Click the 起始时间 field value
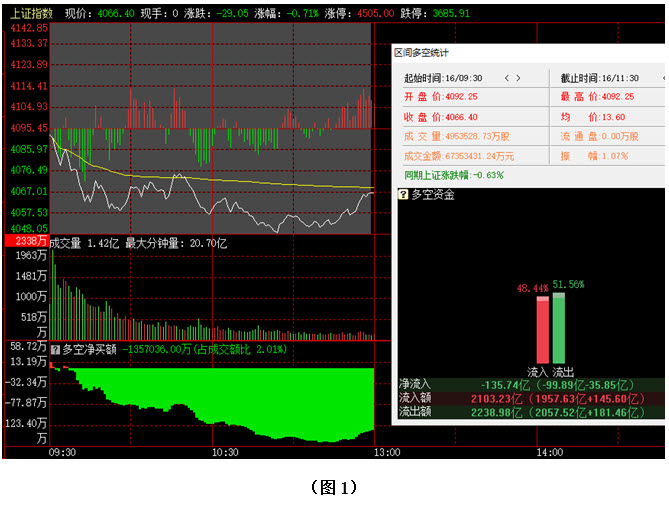Screen dimensions: 669x509 467,78
